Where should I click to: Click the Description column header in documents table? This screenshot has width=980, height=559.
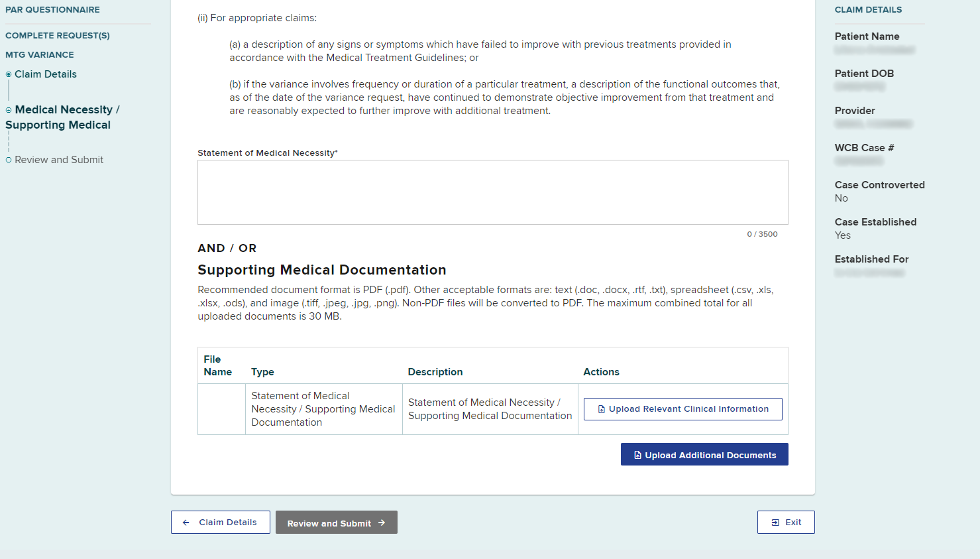click(435, 372)
